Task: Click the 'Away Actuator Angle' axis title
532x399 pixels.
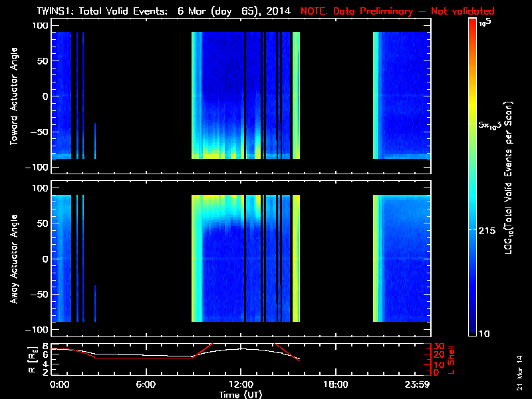Action: (13, 259)
